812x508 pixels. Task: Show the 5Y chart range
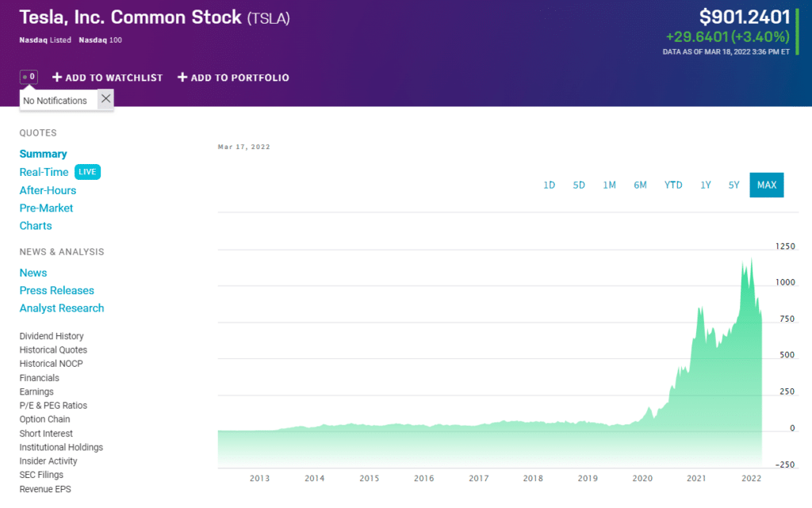(733, 185)
